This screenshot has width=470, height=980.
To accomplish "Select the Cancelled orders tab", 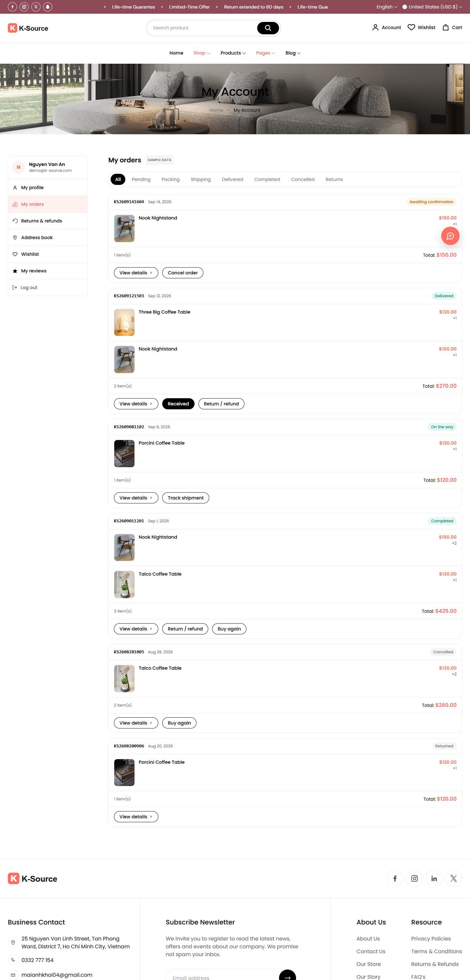I will coord(303,179).
